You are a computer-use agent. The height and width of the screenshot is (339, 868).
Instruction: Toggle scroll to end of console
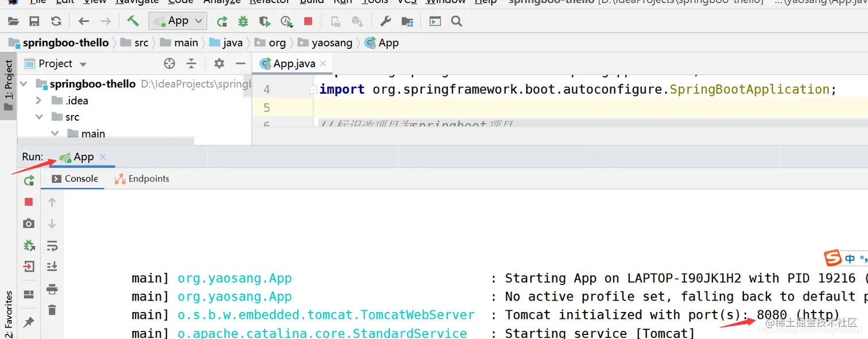(52, 267)
